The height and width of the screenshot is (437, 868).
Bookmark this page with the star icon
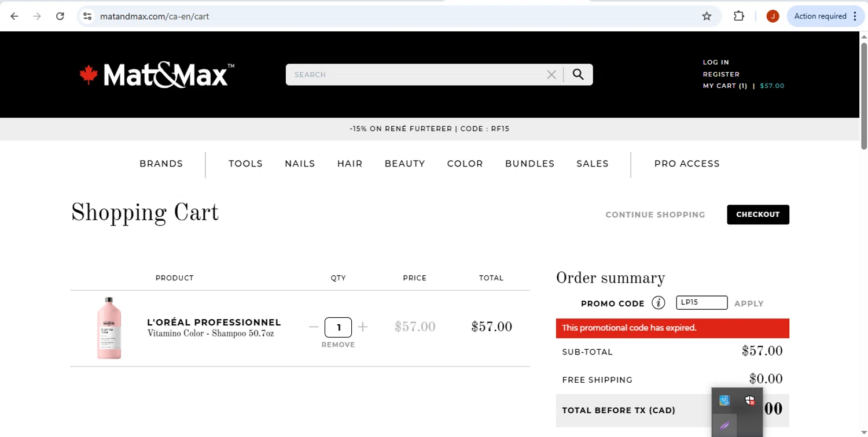[x=707, y=16]
